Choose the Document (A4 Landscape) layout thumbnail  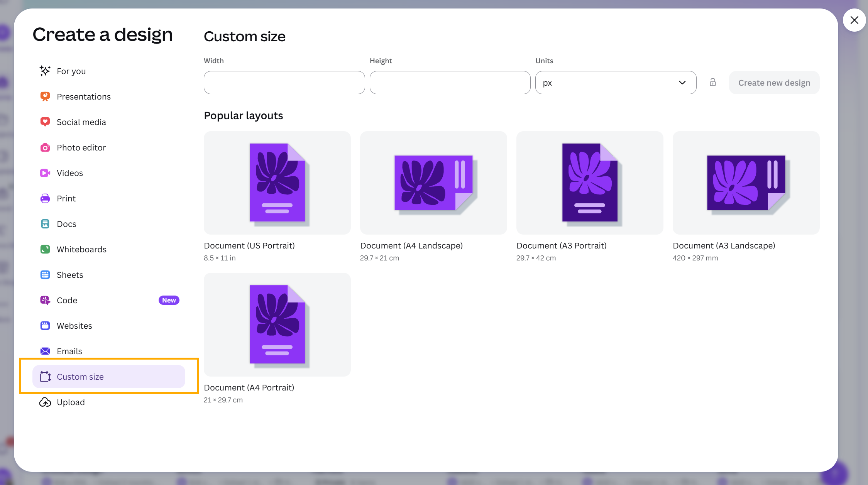pos(433,183)
